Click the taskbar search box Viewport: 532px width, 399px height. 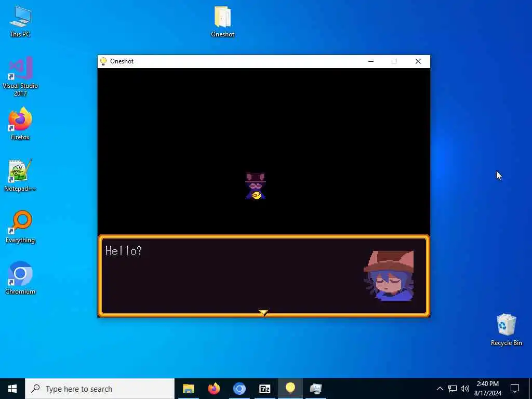pos(100,389)
